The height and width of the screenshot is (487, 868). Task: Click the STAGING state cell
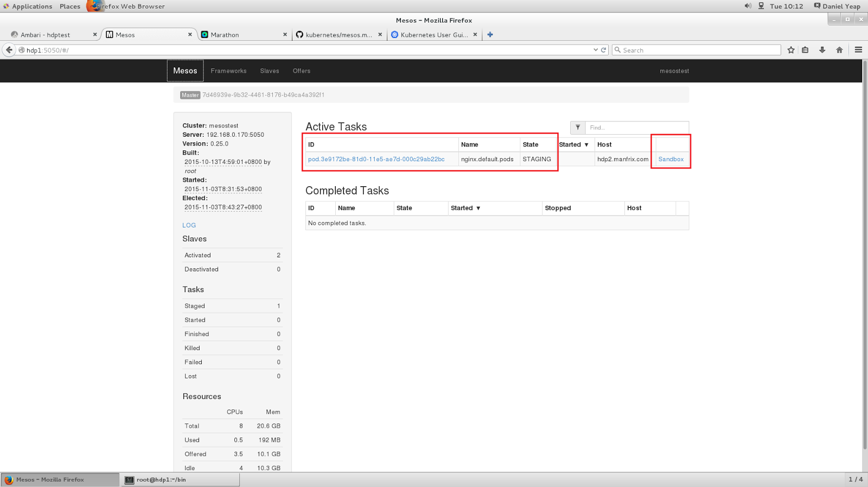coord(537,159)
